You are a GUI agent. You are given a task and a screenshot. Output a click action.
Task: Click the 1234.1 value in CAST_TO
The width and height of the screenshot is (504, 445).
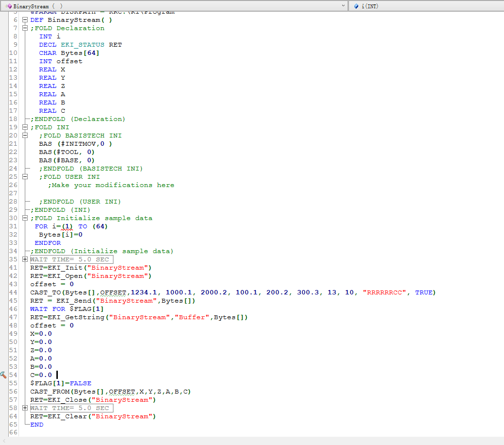coord(144,292)
